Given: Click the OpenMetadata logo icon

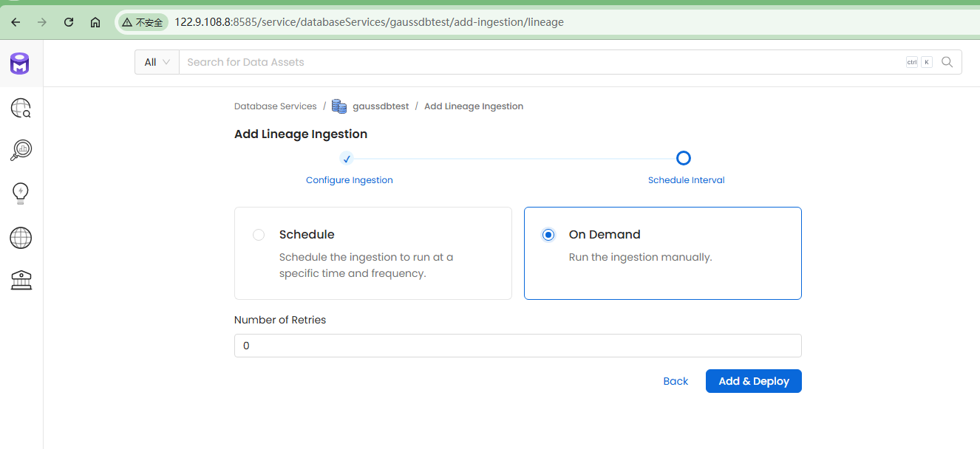Looking at the screenshot, I should 20,64.
